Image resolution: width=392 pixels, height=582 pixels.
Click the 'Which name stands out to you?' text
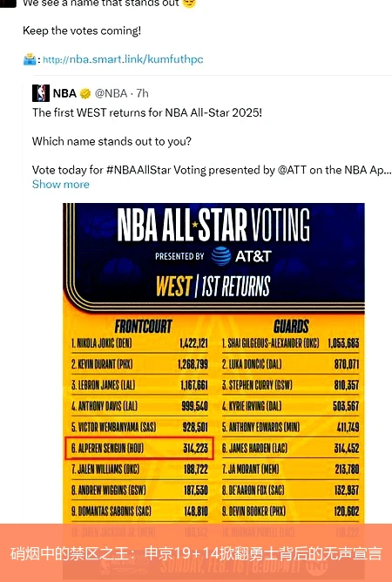[x=112, y=141]
